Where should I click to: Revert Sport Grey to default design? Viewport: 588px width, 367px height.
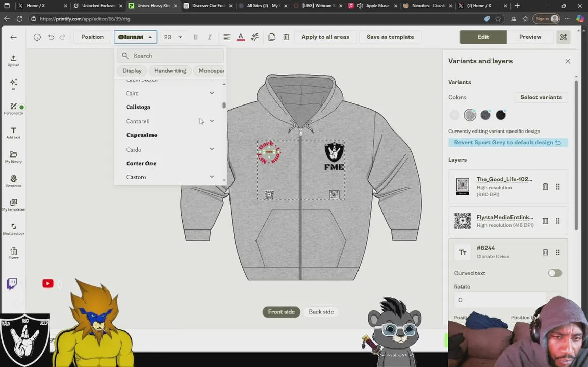point(508,142)
